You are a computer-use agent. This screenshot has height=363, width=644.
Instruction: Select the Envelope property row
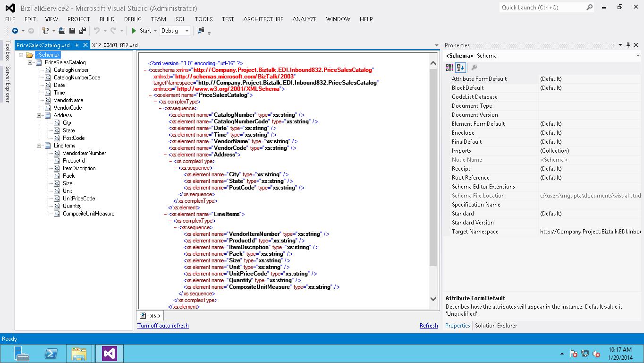point(543,133)
